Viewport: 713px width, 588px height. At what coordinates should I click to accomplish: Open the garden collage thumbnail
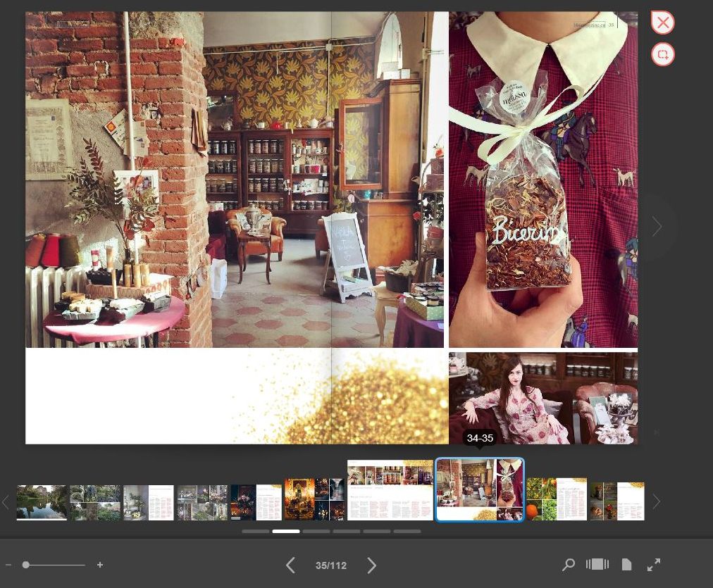point(96,503)
